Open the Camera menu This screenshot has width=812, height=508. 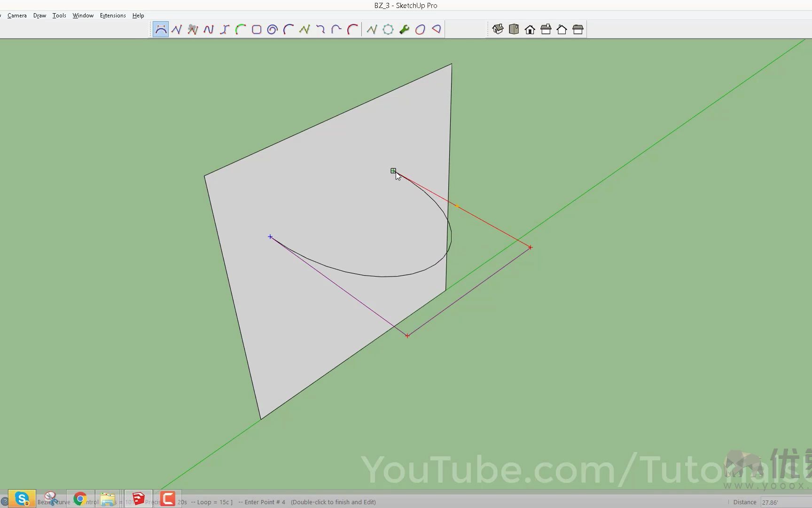[17, 16]
